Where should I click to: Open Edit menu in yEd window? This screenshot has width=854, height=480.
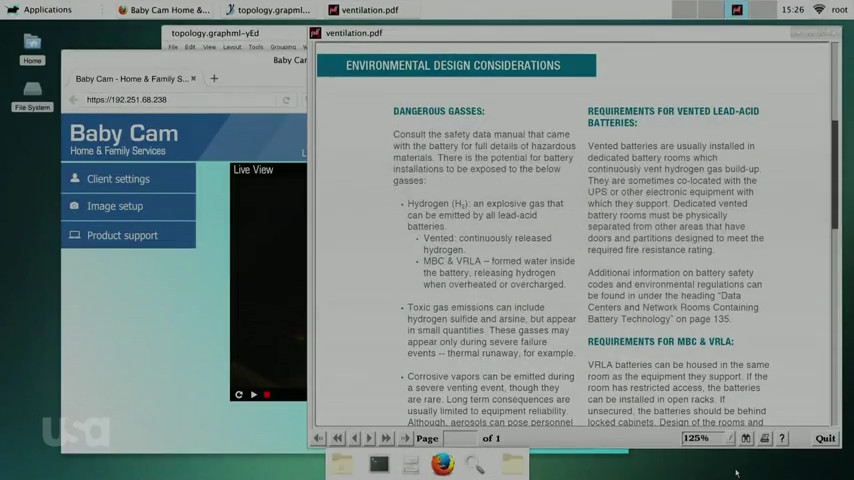[x=190, y=47]
